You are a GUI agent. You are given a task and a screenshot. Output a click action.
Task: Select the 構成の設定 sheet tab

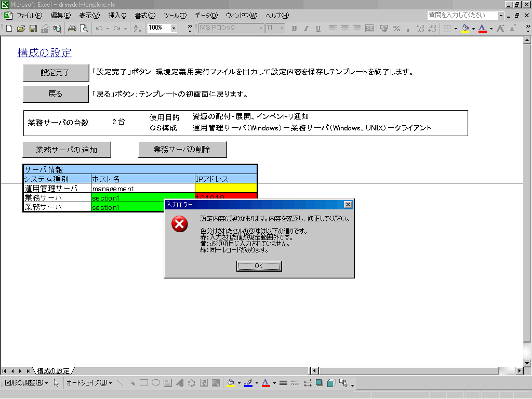pos(54,371)
